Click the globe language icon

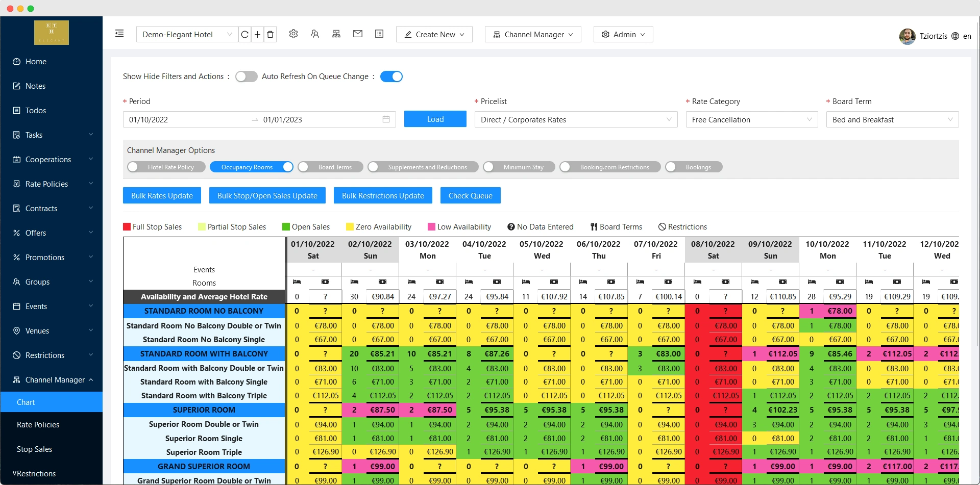click(955, 36)
